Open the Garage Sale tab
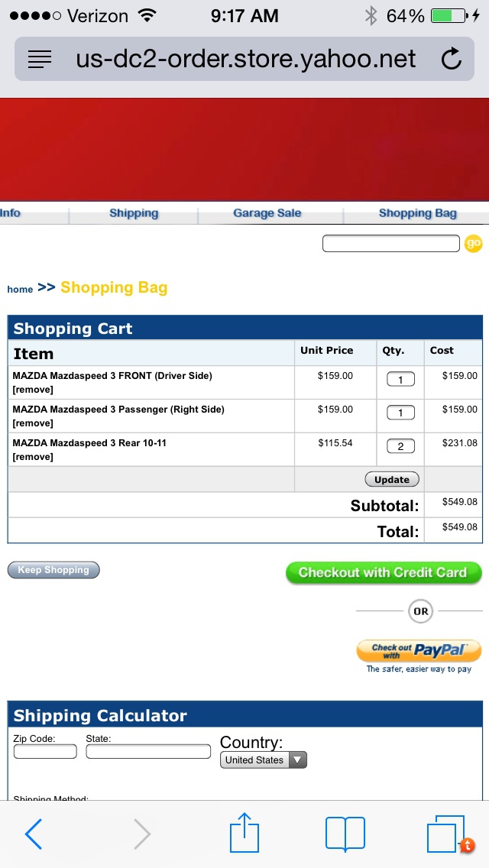The height and width of the screenshot is (868, 489). pos(267,213)
